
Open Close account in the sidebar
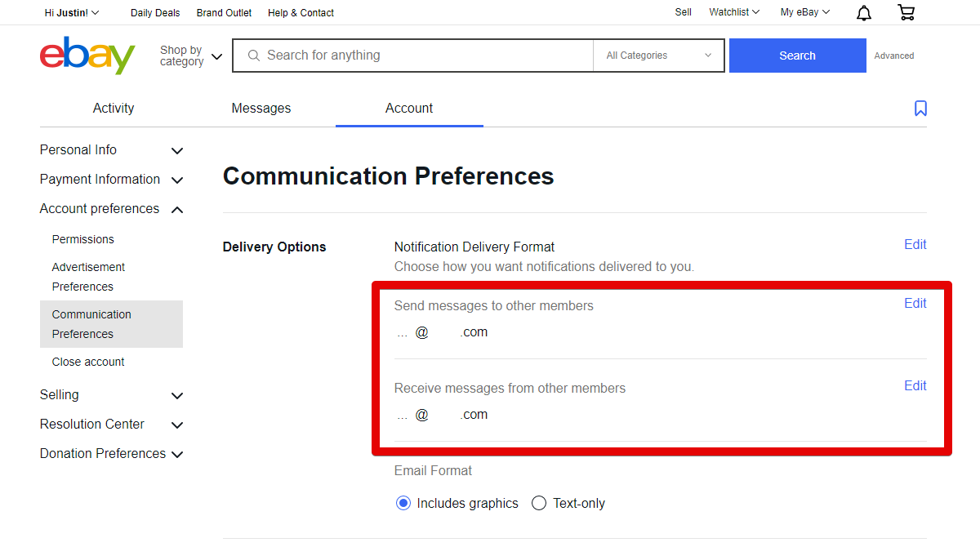[x=88, y=362]
